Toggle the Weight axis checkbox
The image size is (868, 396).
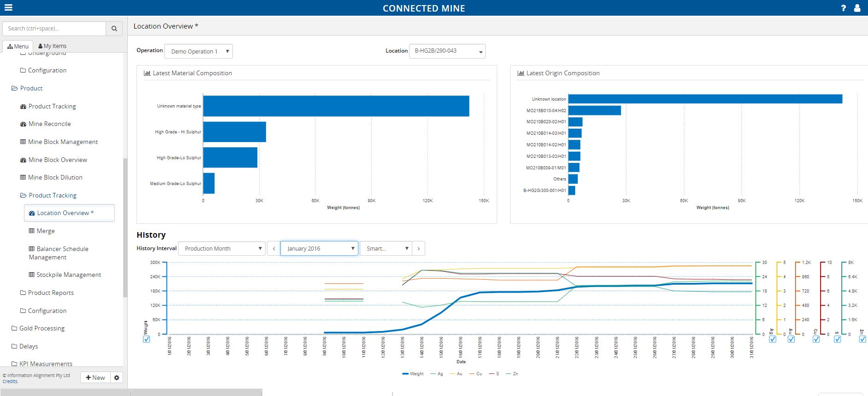pos(147,339)
